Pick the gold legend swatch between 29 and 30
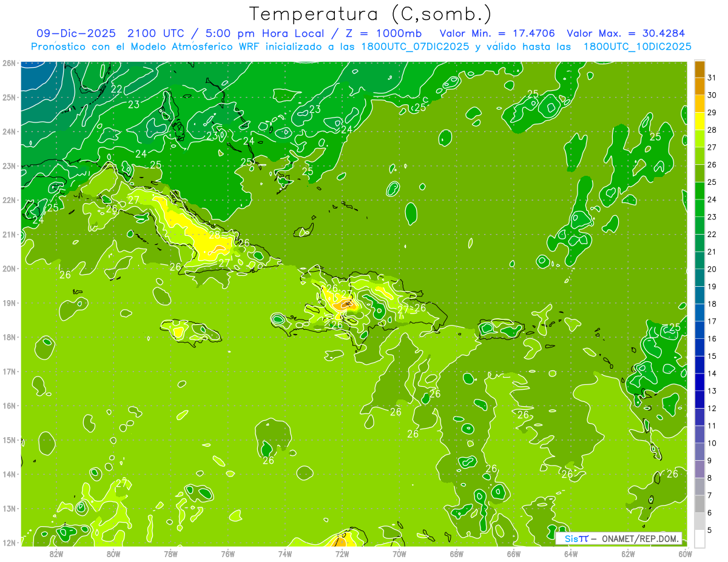This screenshot has width=728, height=562. coord(699,104)
